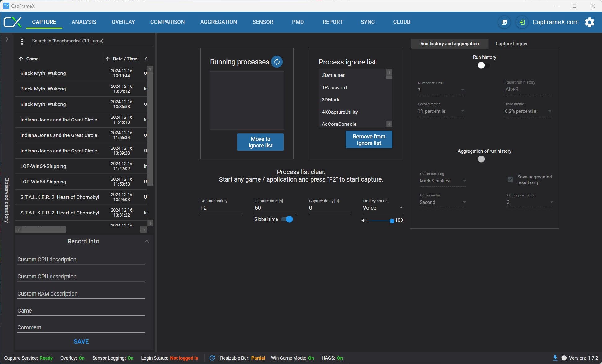602x364 pixels.
Task: Click the Capture time field
Action: tap(276, 208)
